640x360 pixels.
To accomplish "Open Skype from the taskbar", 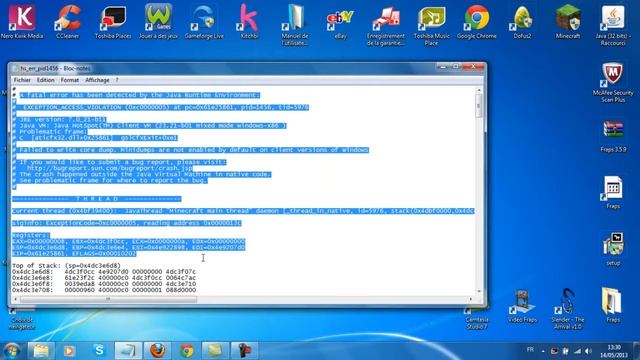I will point(99,351).
